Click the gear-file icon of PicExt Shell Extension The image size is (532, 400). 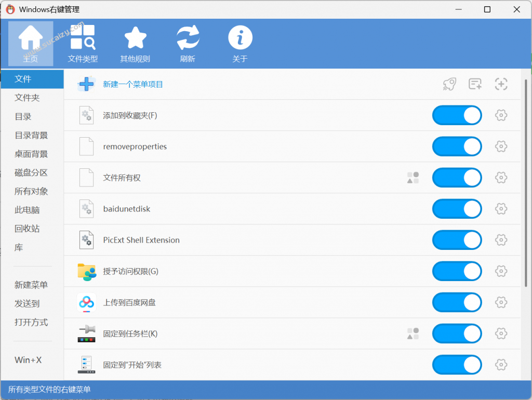pos(87,240)
